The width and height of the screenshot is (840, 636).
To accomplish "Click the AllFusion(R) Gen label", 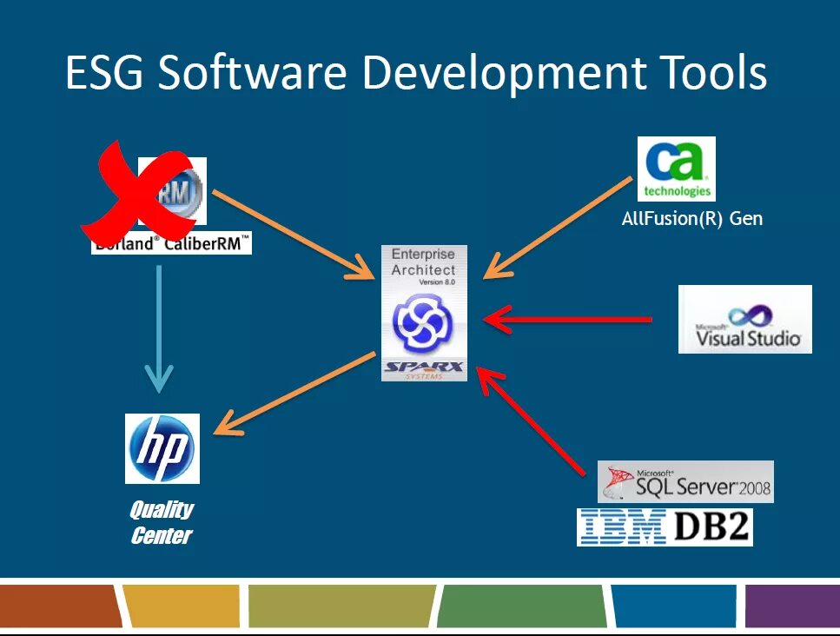I will point(694,218).
